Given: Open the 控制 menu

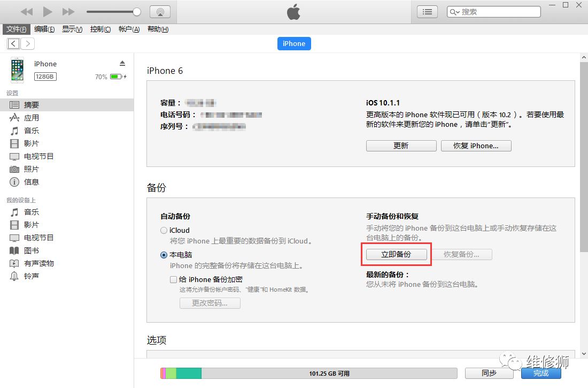Looking at the screenshot, I should [100, 29].
